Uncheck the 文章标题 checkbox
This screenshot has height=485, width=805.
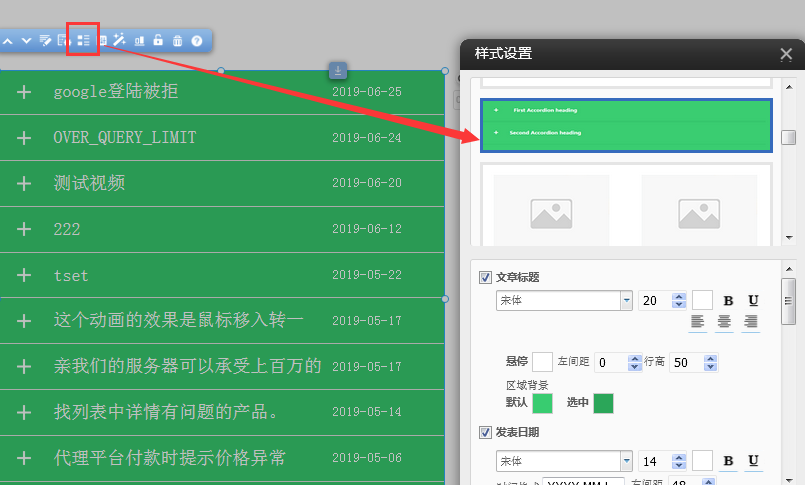(485, 277)
